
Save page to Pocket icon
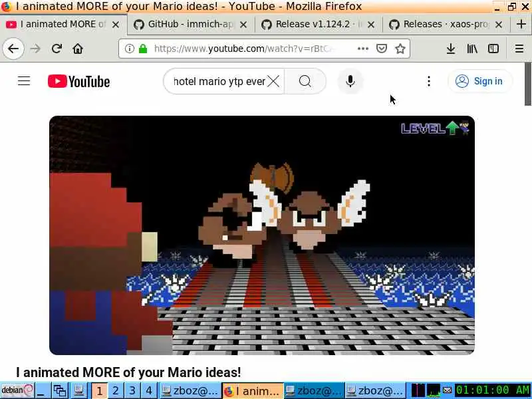coord(382,49)
